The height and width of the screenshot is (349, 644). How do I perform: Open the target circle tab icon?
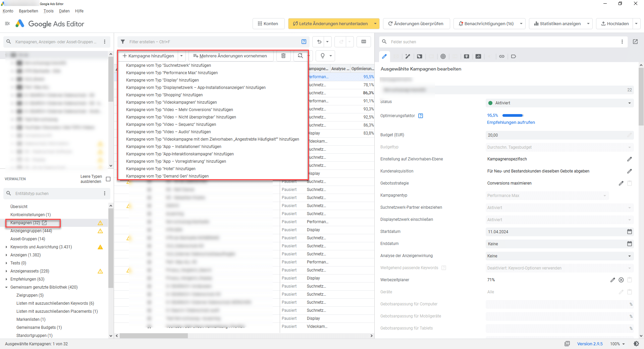pyautogui.click(x=443, y=56)
